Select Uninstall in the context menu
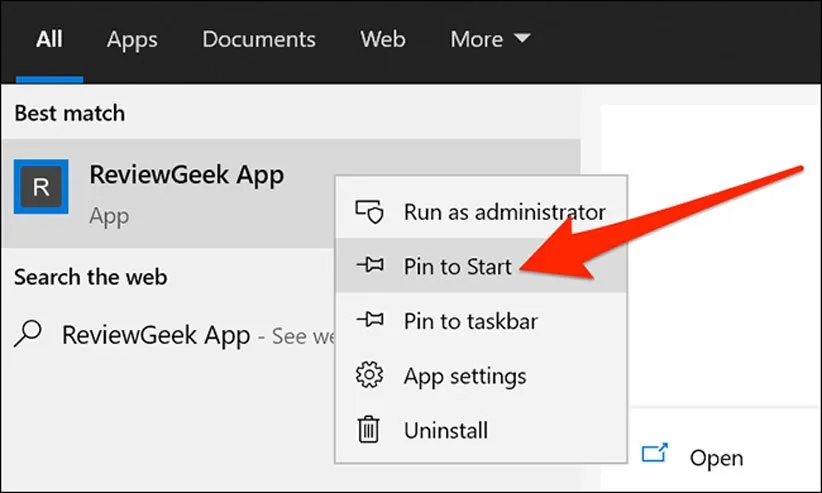822x493 pixels. [445, 430]
